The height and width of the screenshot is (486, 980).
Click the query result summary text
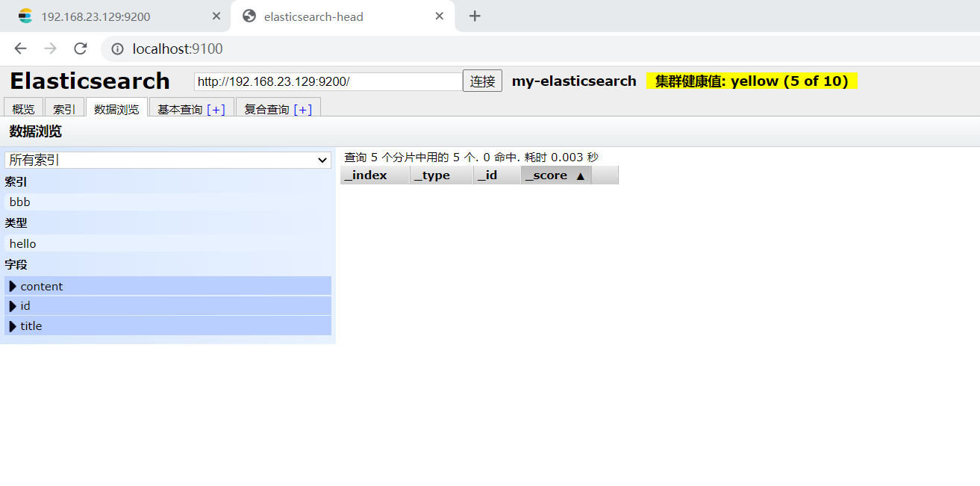pos(471,157)
